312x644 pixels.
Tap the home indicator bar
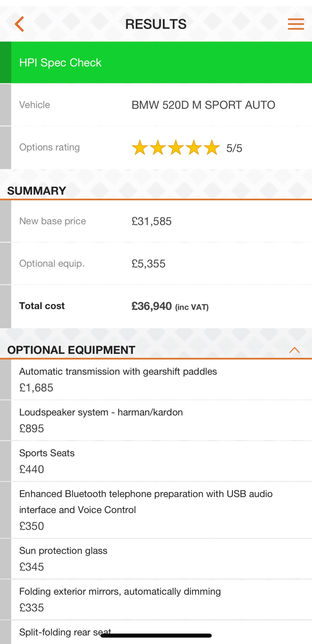[x=156, y=635]
